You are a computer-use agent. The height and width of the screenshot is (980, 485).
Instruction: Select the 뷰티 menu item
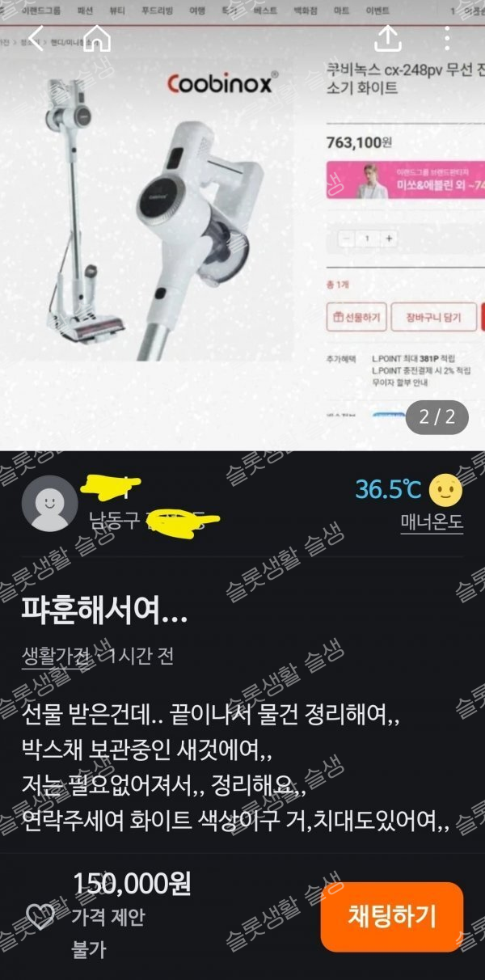point(120,11)
